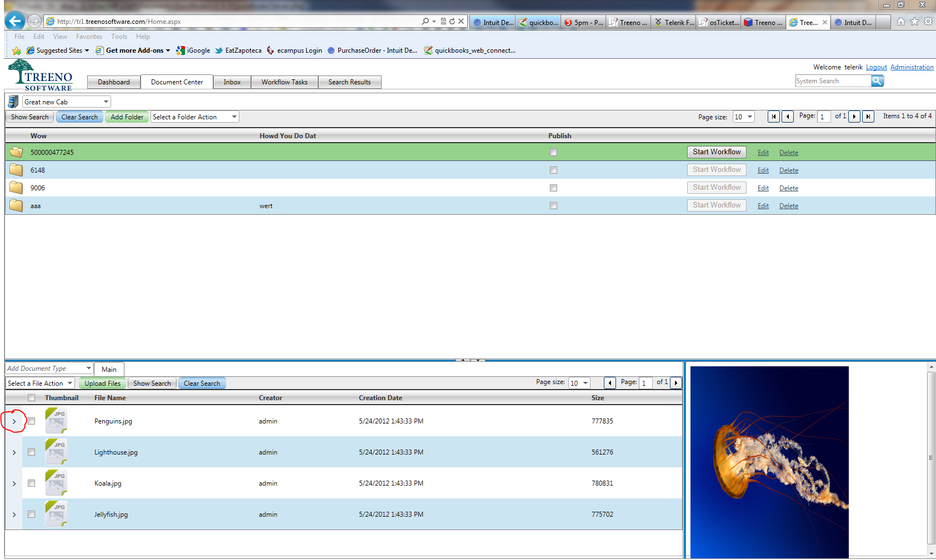
Task: Click the JPG thumbnail icon for Penguins.jpg
Action: [x=56, y=421]
